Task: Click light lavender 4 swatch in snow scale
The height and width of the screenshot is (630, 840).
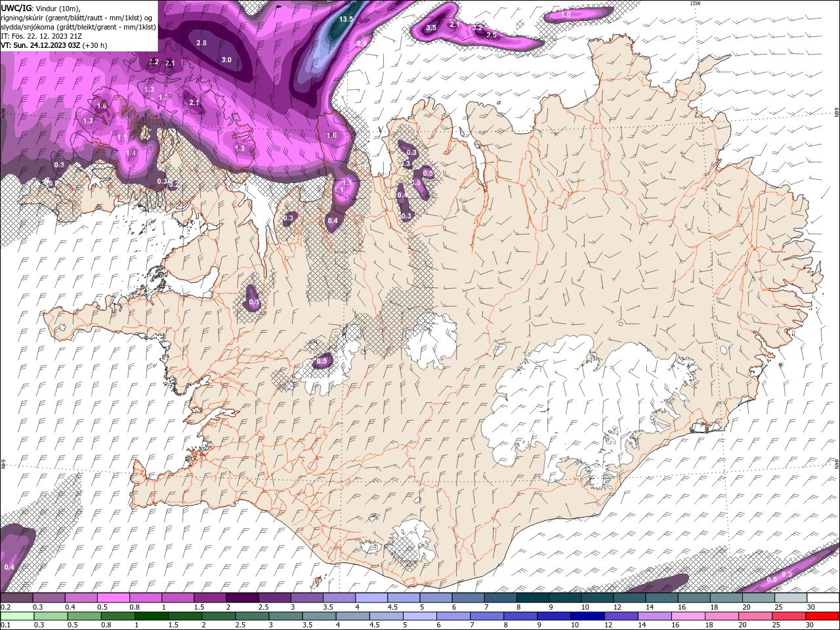Action: [x=370, y=598]
